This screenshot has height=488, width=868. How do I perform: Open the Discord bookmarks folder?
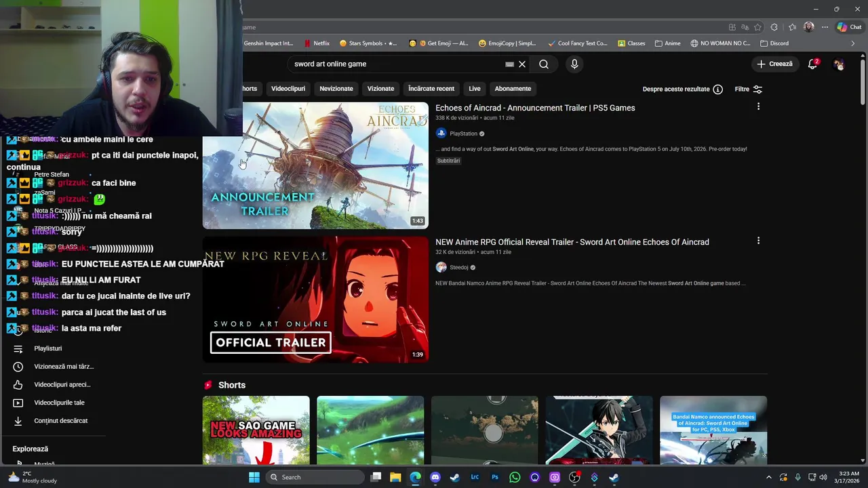click(x=774, y=43)
